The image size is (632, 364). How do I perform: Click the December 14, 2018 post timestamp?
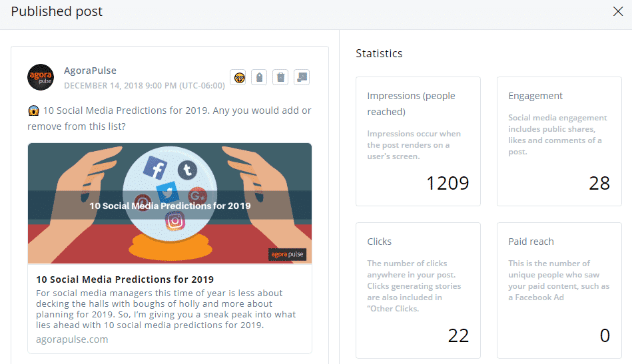coord(145,86)
